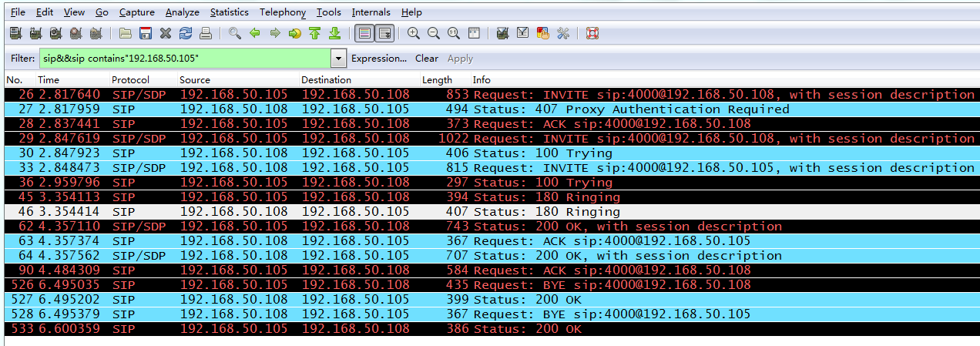Screen dimensions: 980x346
Task: Open preferences wrench icon
Action: click(563, 33)
